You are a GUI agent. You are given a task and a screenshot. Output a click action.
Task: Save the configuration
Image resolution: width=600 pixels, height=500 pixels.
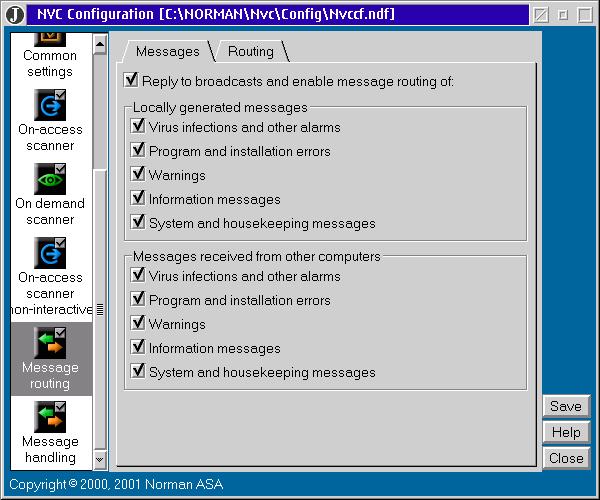pos(566,406)
